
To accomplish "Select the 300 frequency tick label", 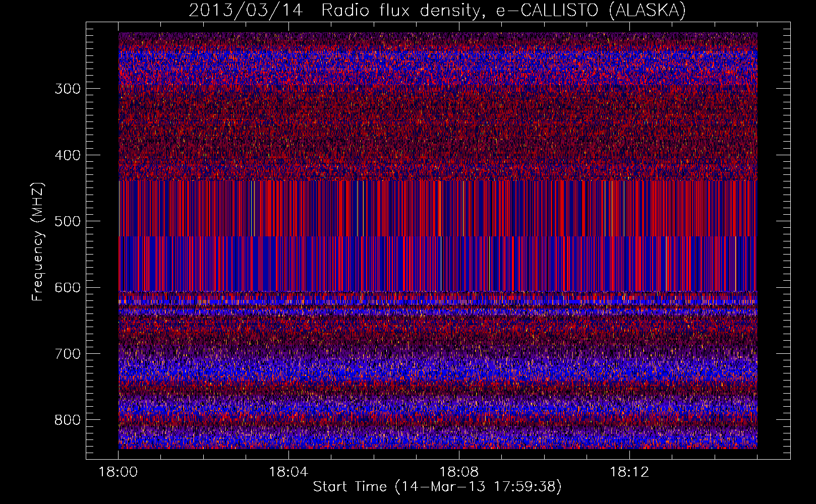I will tap(68, 89).
